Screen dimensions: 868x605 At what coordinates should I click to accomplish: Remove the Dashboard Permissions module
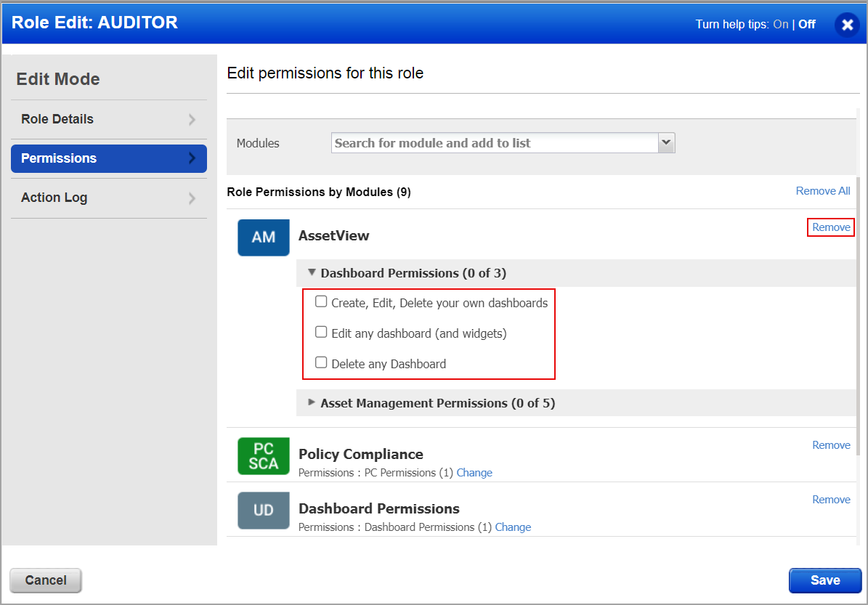click(x=831, y=499)
